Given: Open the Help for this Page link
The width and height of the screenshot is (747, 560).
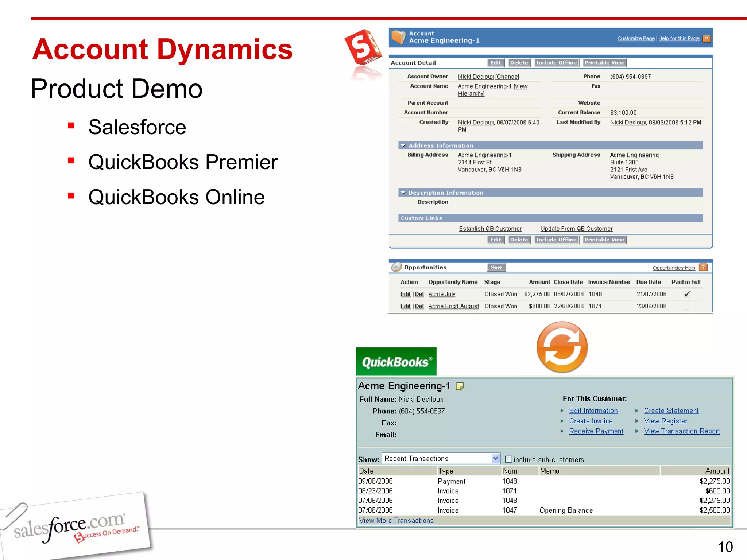Looking at the screenshot, I should 679,39.
